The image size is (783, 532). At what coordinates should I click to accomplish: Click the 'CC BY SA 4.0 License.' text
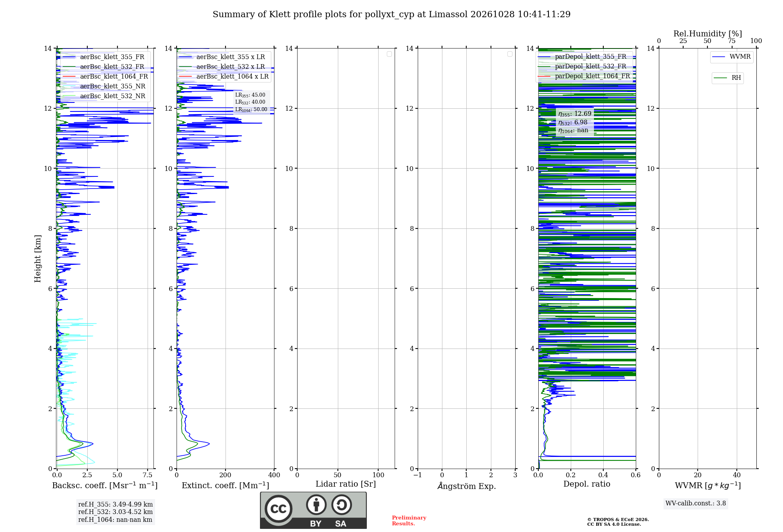614,524
